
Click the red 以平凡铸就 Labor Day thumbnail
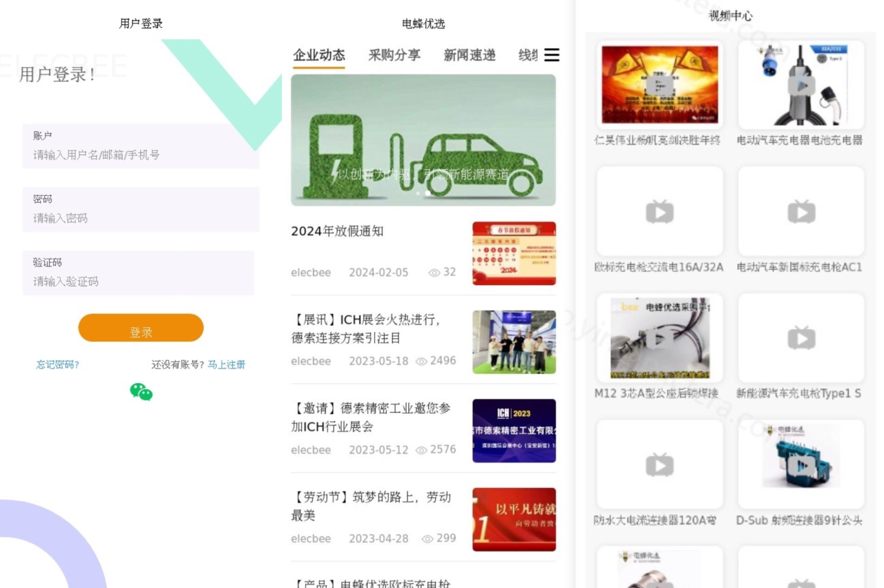[x=514, y=520]
